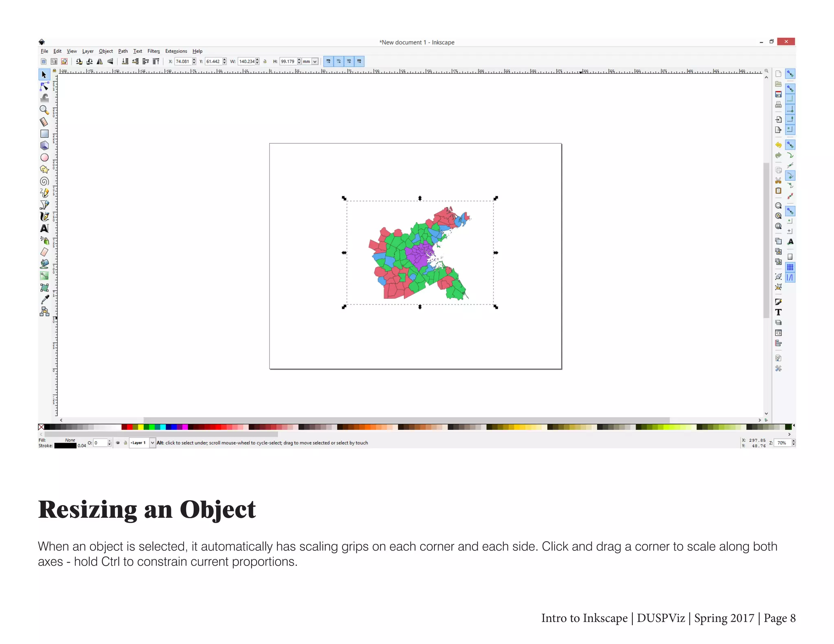Step the H height spinner
834x644 pixels.
coord(299,61)
